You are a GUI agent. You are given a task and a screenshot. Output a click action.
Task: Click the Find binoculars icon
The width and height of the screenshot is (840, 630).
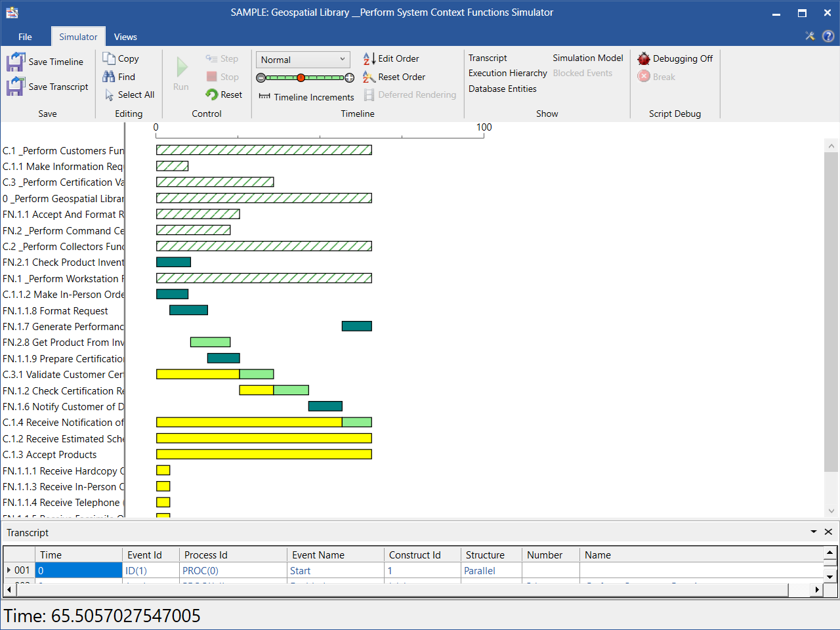point(109,77)
